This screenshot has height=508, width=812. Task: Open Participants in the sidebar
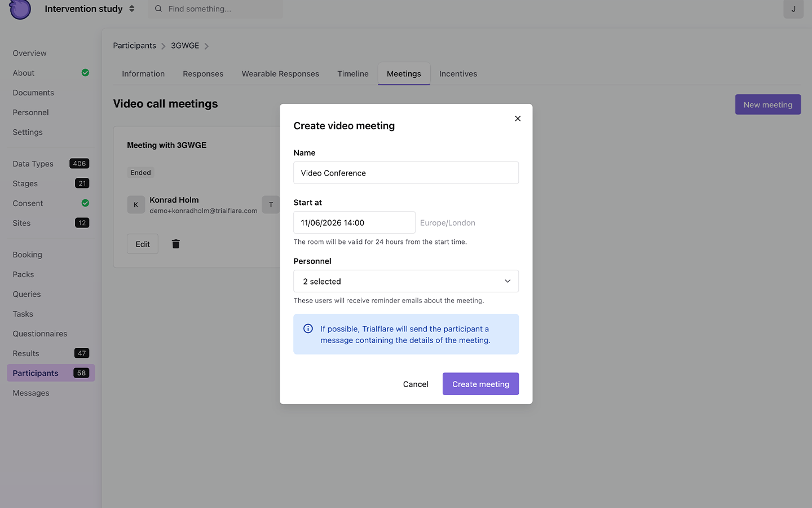click(x=51, y=373)
